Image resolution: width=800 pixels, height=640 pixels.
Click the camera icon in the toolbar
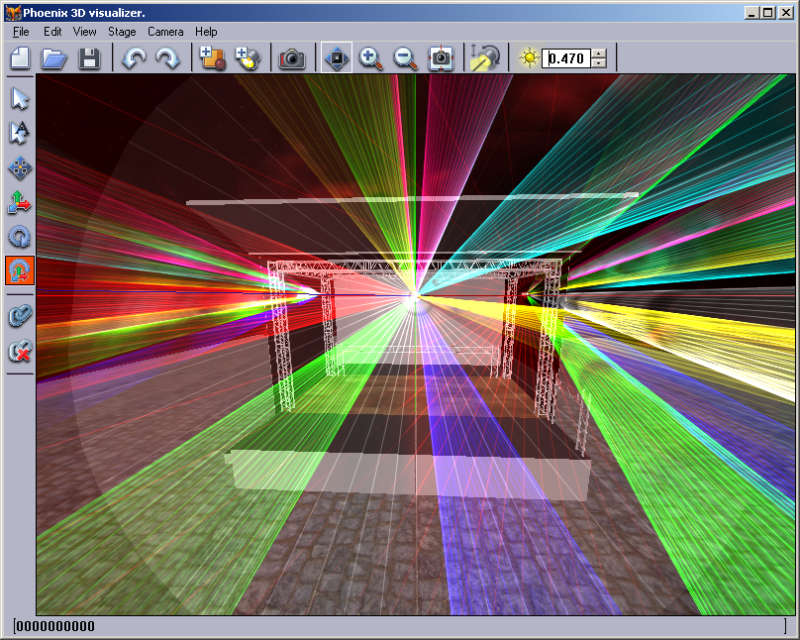(x=292, y=58)
